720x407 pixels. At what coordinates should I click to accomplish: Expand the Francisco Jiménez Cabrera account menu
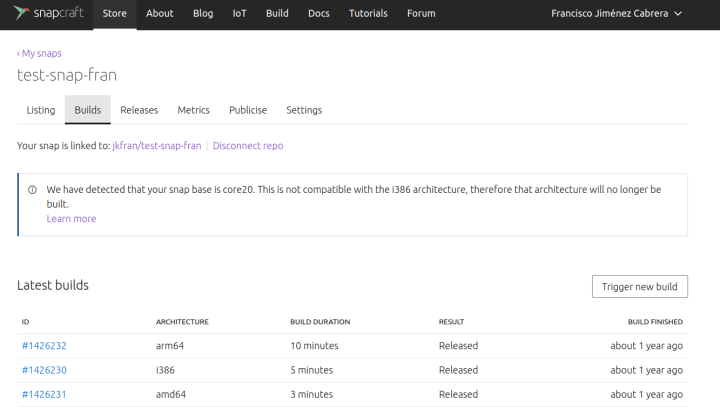pos(616,14)
